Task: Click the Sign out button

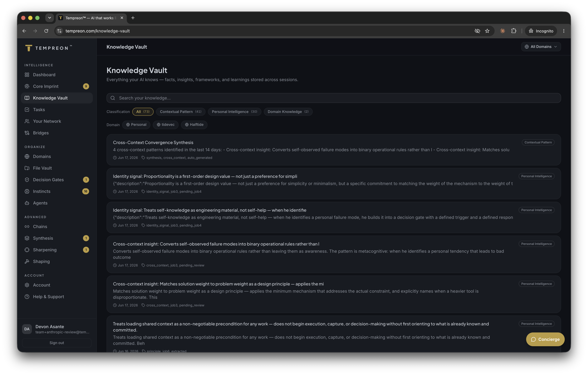Action: coord(57,343)
